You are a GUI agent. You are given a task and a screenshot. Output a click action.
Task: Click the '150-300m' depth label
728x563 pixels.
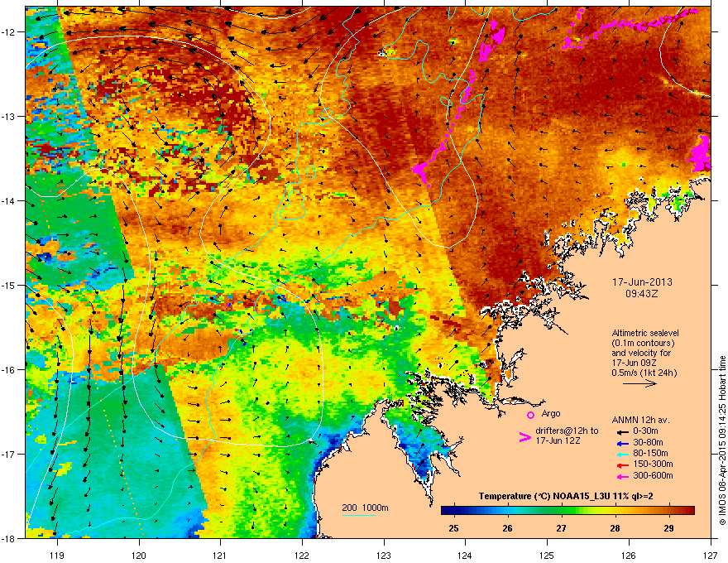(653, 464)
